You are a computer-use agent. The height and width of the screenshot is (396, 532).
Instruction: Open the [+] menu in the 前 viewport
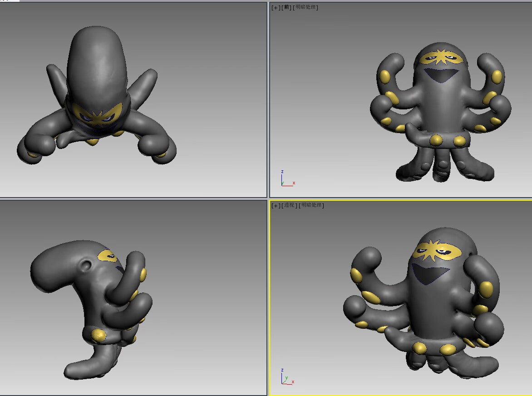click(276, 7)
